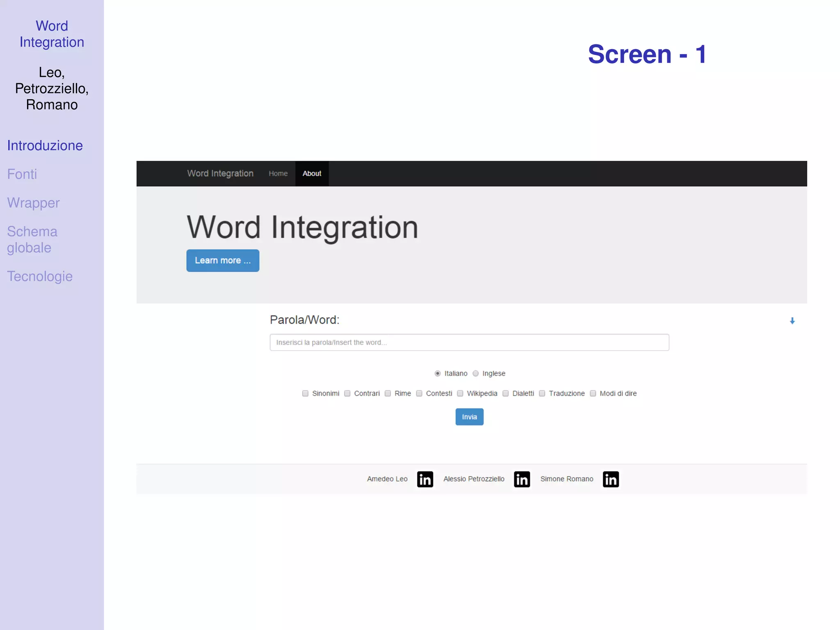Tick the Contesti checkbox

[419, 393]
